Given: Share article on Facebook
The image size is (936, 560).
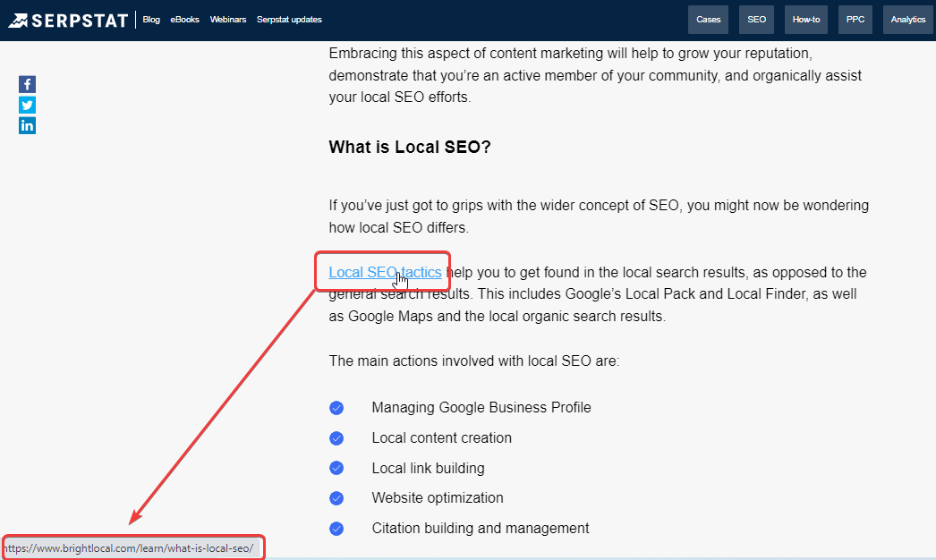Looking at the screenshot, I should [27, 84].
